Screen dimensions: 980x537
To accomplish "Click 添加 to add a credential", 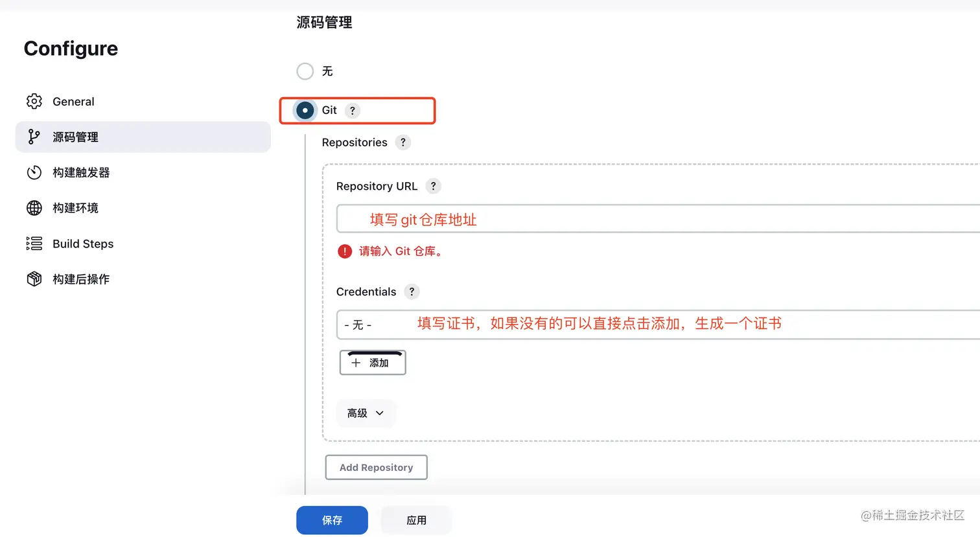I will (373, 363).
